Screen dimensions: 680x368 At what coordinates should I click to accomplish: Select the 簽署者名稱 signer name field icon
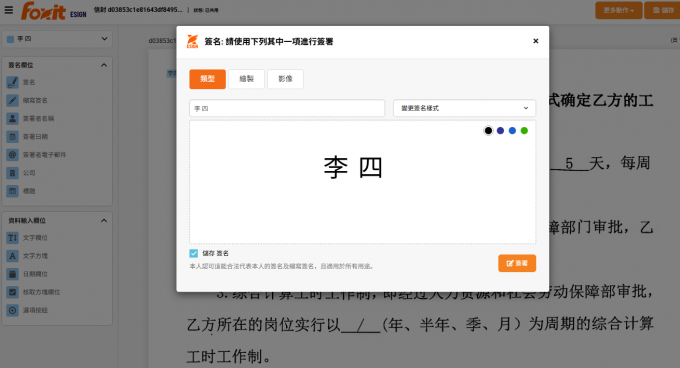(13, 118)
